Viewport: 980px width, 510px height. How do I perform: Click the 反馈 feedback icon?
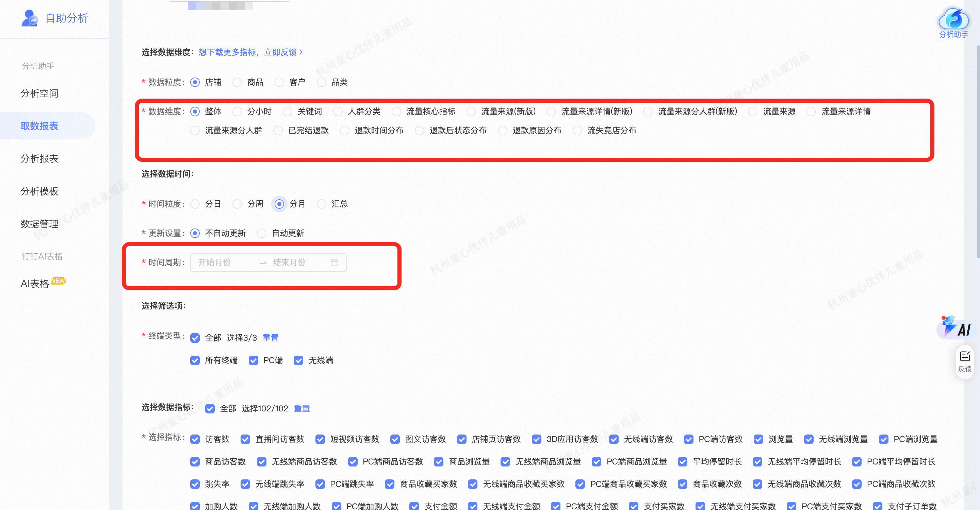pyautogui.click(x=965, y=361)
